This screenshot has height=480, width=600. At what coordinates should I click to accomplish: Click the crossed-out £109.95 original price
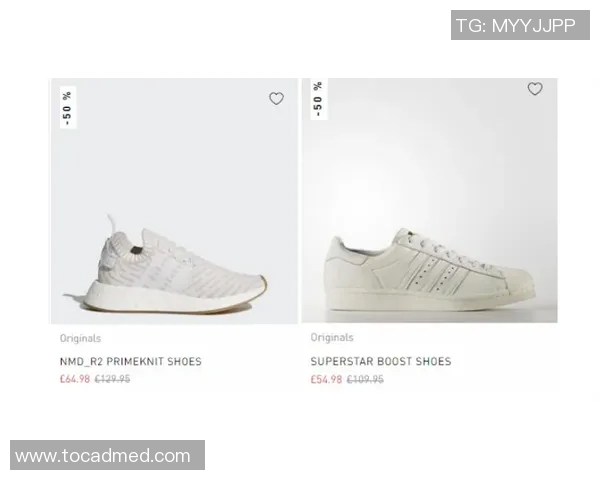point(365,379)
